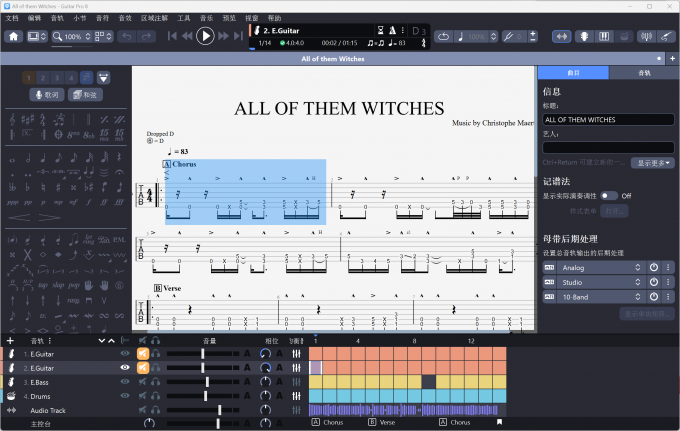
Task: Switch to the 音轨 tab
Action: 643,73
